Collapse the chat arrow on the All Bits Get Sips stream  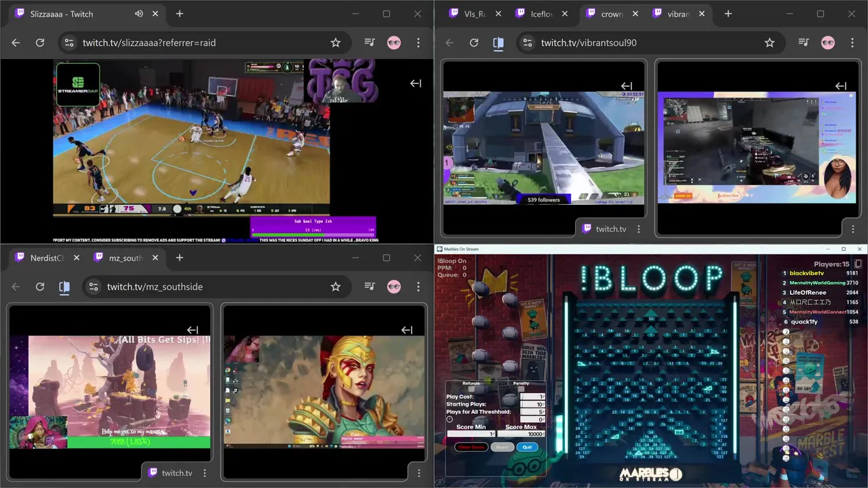[x=193, y=330]
